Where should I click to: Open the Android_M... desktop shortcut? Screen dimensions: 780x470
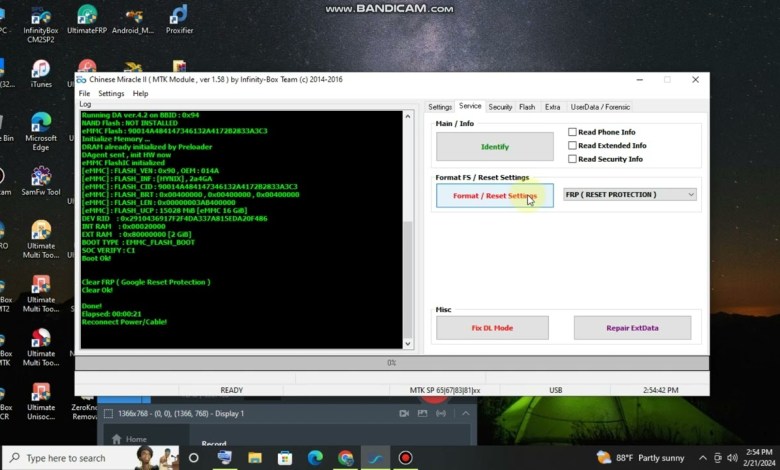coord(133,20)
